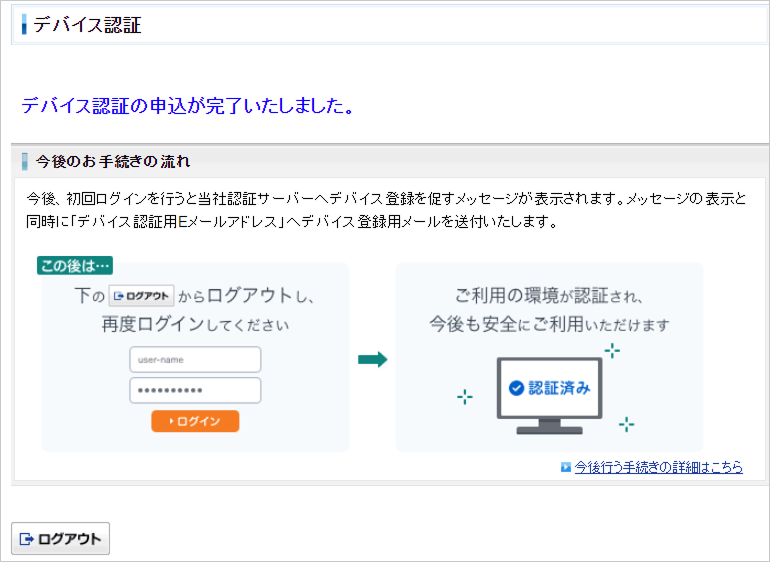The image size is (770, 562).
Task: Open 今後行う手続きの詳細はこちら link
Action: (x=659, y=467)
